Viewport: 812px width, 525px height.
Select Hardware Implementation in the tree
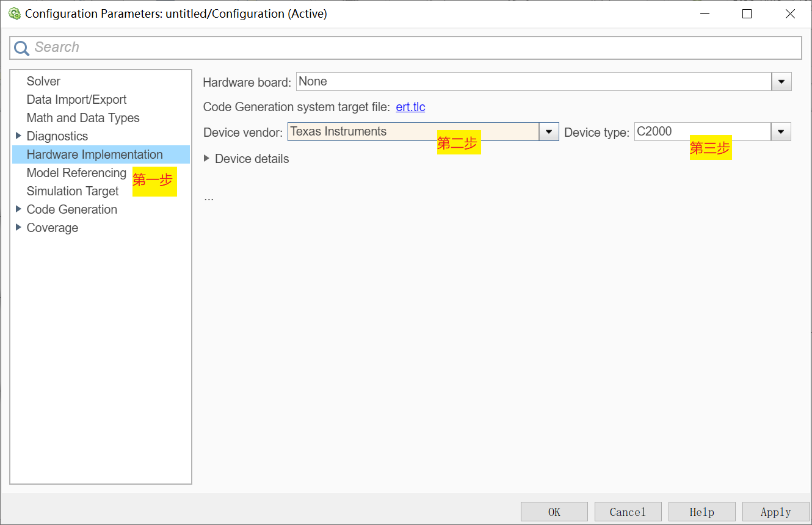point(101,154)
